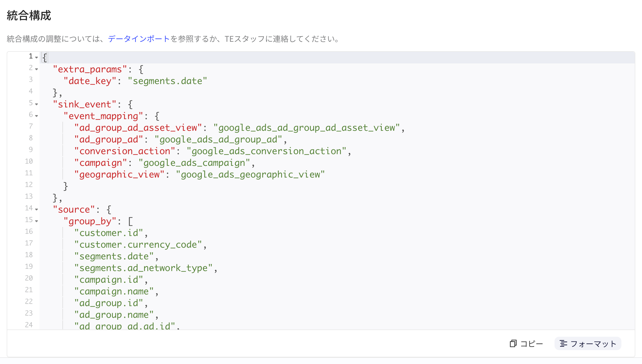The width and height of the screenshot is (642, 364).
Task: Open the データインポート link
Action: coord(139,39)
